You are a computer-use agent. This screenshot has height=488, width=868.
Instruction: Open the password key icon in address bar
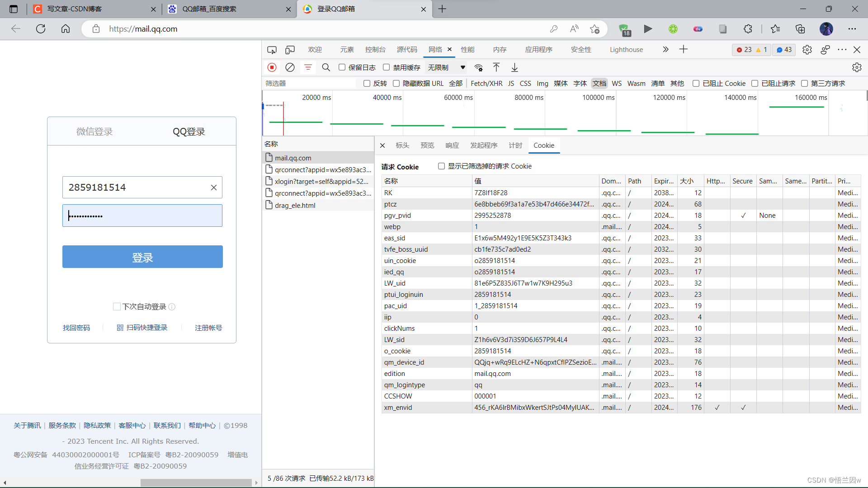tap(554, 29)
